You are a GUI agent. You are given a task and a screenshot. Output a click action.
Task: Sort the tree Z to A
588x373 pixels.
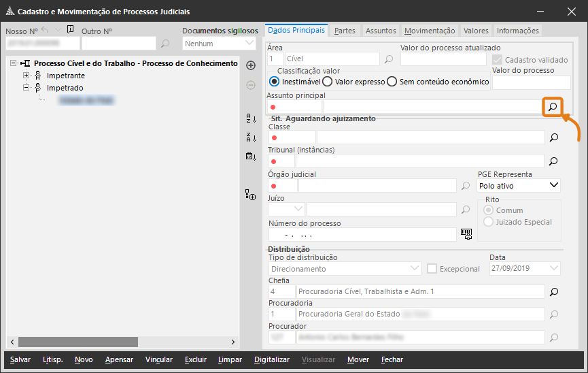[250, 137]
